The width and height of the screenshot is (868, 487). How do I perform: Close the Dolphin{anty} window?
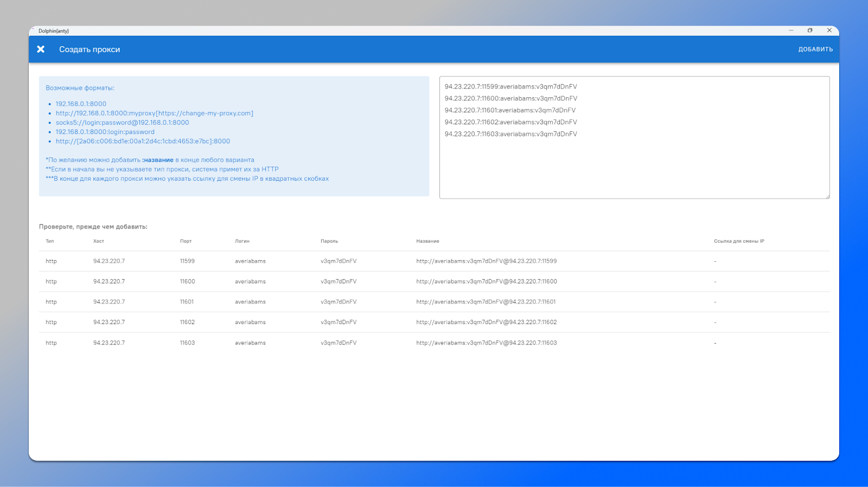829,30
